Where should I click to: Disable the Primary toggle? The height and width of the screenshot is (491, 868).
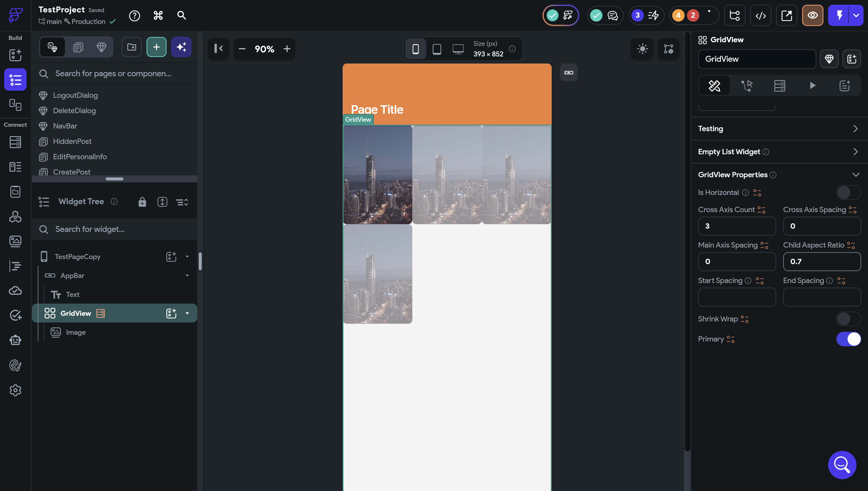[x=848, y=339]
